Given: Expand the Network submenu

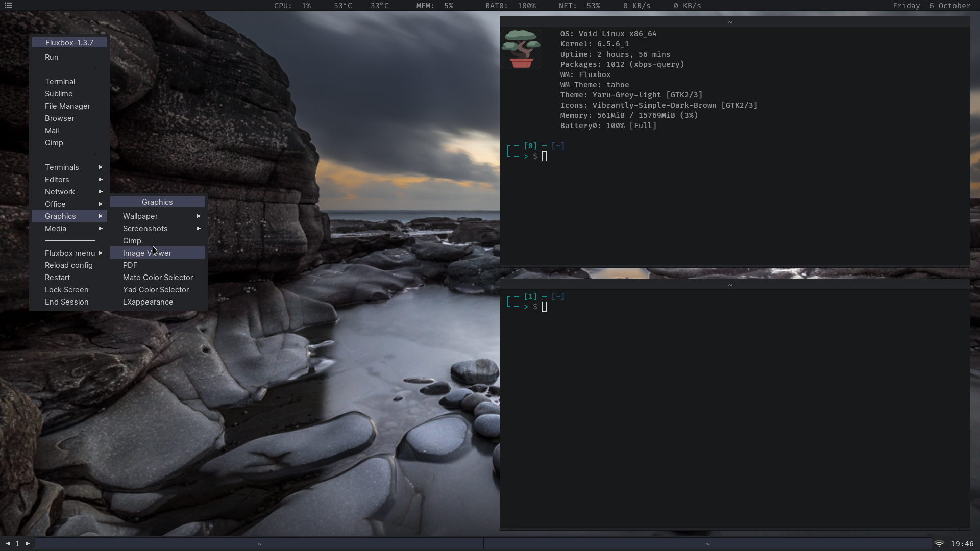Looking at the screenshot, I should [x=69, y=192].
